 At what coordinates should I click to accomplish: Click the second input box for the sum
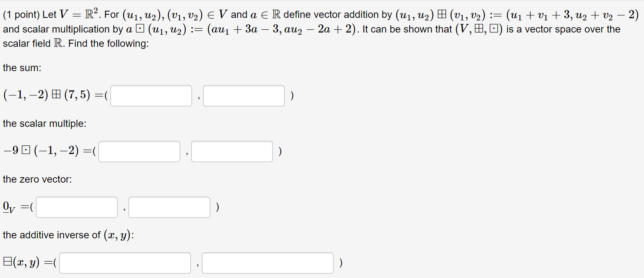tap(244, 95)
